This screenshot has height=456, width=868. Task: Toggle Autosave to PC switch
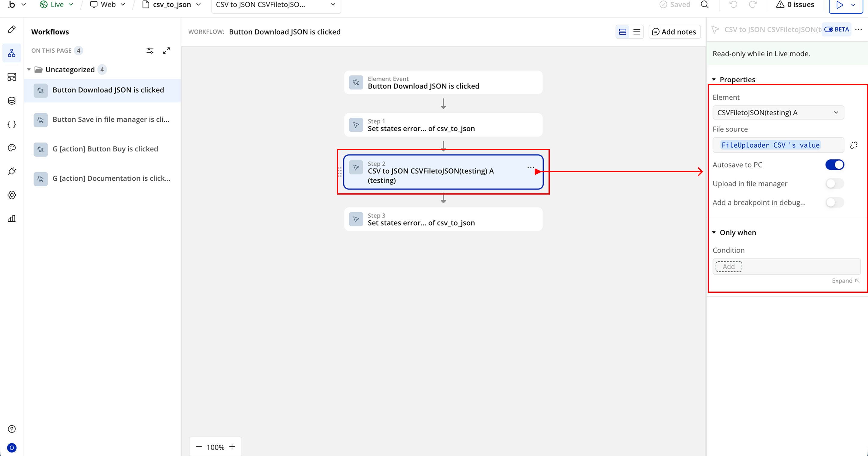834,165
